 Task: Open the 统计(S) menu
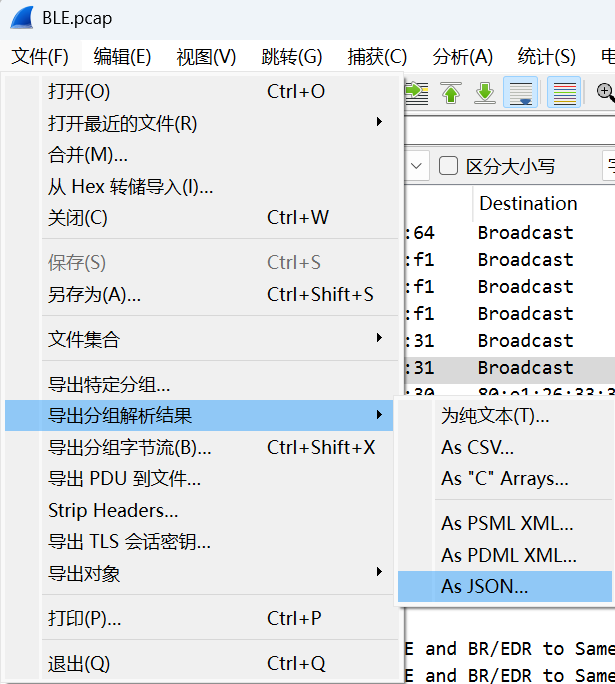(547, 57)
